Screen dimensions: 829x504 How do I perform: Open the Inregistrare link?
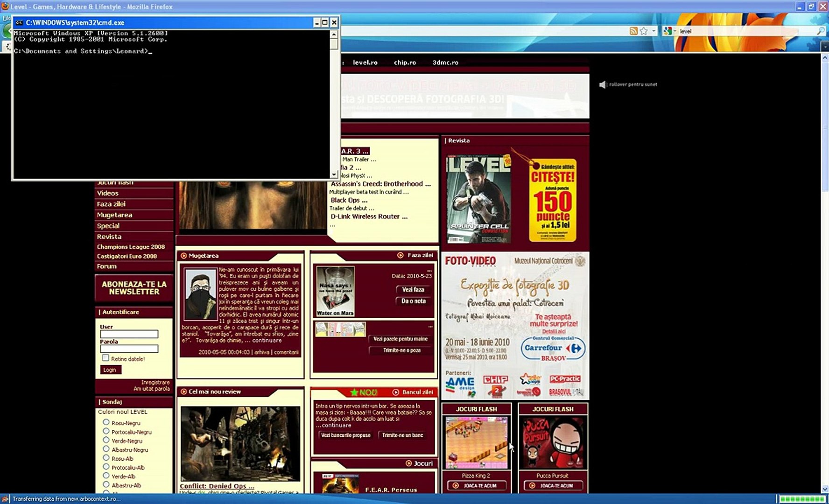tap(155, 382)
